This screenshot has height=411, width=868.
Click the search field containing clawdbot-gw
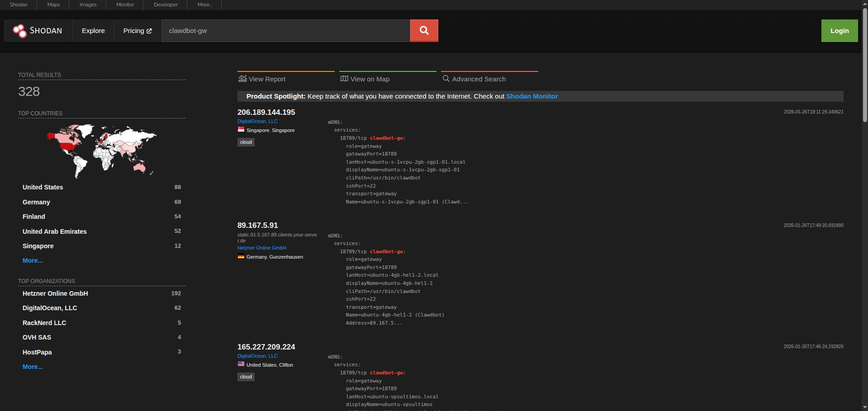click(285, 31)
